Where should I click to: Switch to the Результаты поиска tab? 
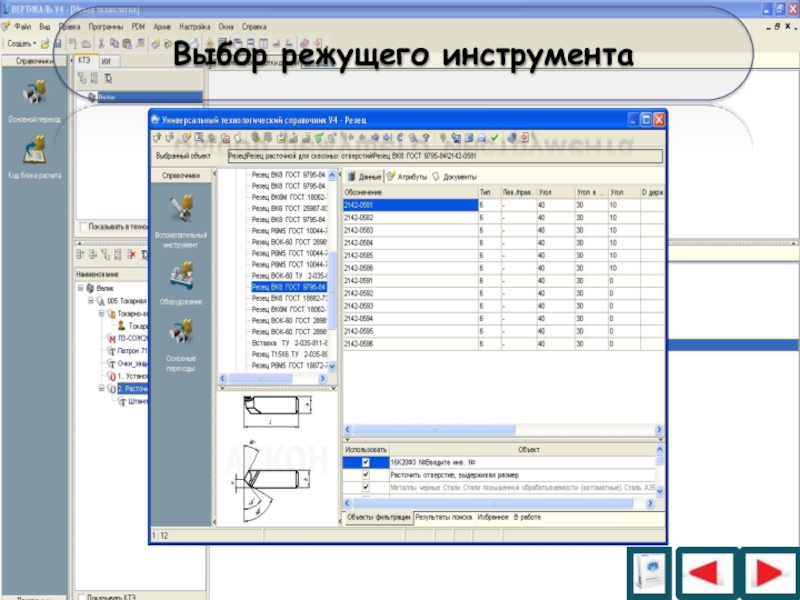click(443, 517)
